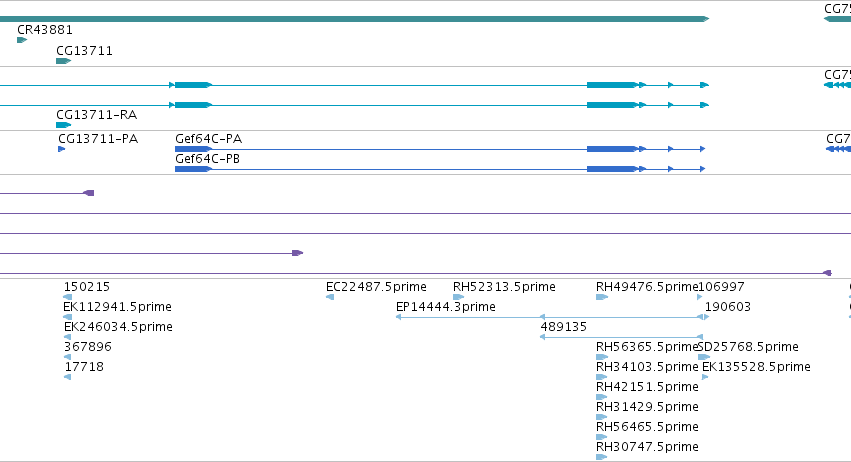Select RH30747.5prime label
Viewport: 851px width, 462px height.
647,447
